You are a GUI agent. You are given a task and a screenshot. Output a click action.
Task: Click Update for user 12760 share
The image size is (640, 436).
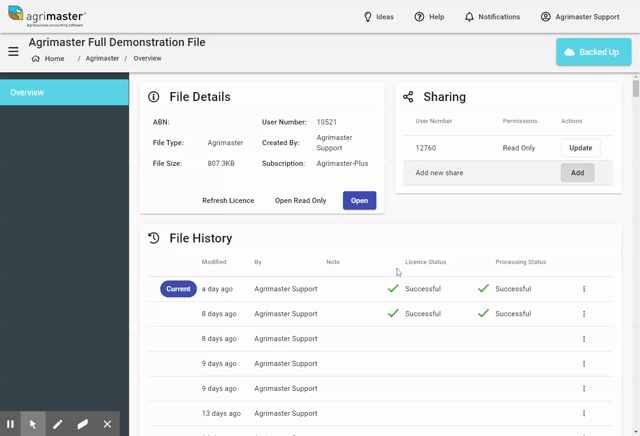point(580,148)
